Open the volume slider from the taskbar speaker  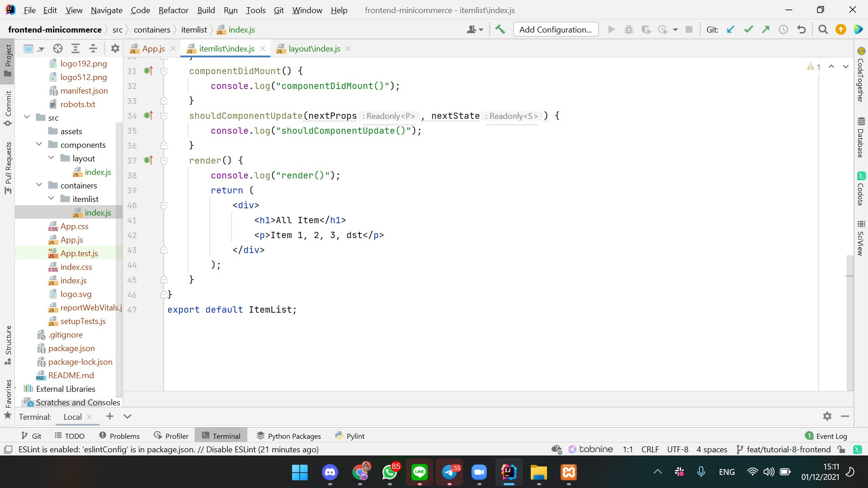tap(769, 471)
